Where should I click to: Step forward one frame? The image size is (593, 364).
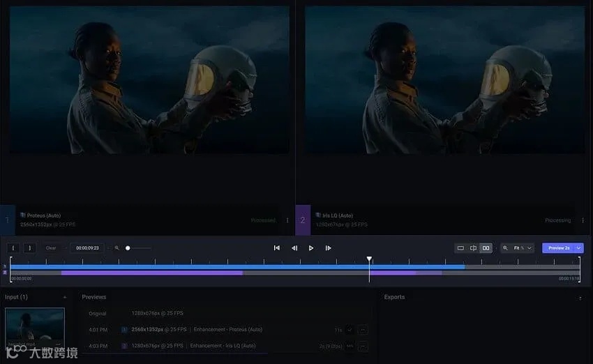coord(329,248)
